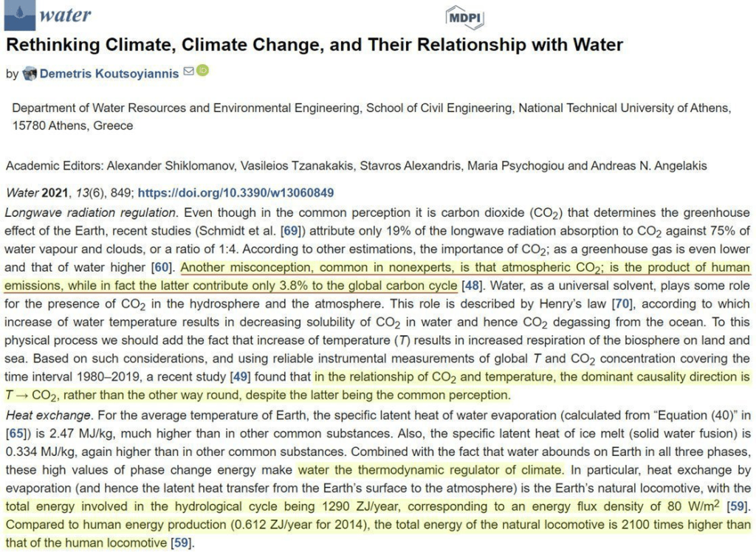Click the article title heading
Viewport: 756px width, 552px height.
point(315,45)
